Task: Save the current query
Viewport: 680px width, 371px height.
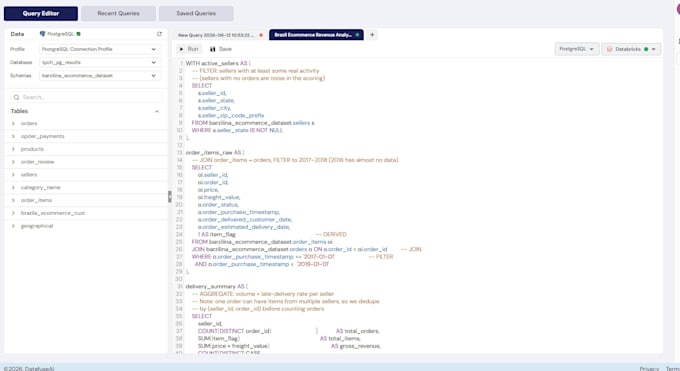Action: (221, 49)
